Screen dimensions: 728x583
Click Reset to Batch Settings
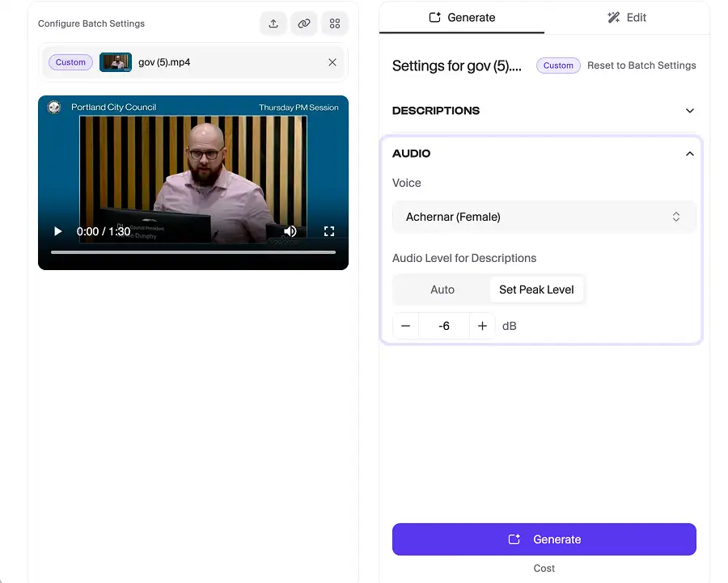(x=641, y=65)
